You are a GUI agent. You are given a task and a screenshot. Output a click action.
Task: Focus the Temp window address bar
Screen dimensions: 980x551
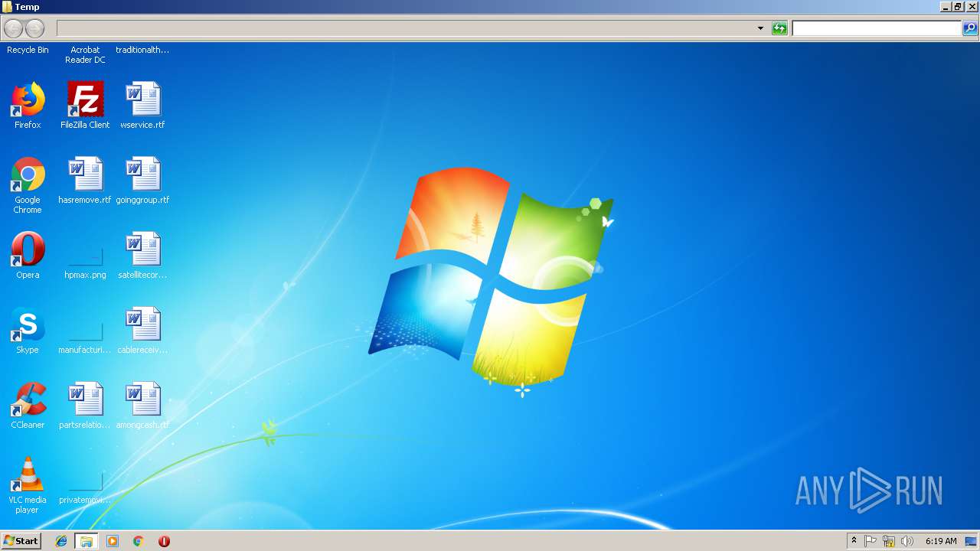pyautogui.click(x=406, y=28)
